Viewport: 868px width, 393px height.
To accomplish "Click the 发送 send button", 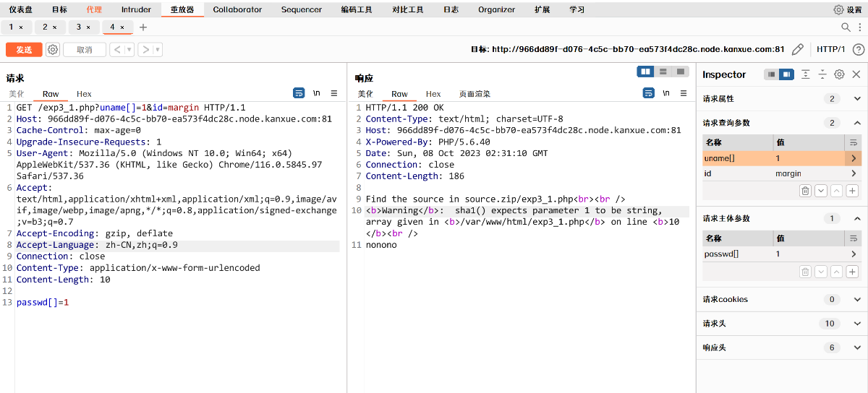I will [x=24, y=50].
